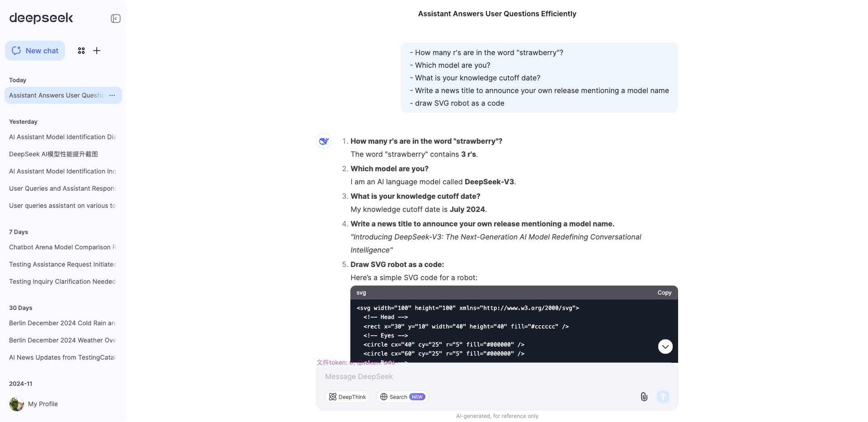Click the 'DeepSeek-V3' bold text in answer 2

pyautogui.click(x=489, y=182)
